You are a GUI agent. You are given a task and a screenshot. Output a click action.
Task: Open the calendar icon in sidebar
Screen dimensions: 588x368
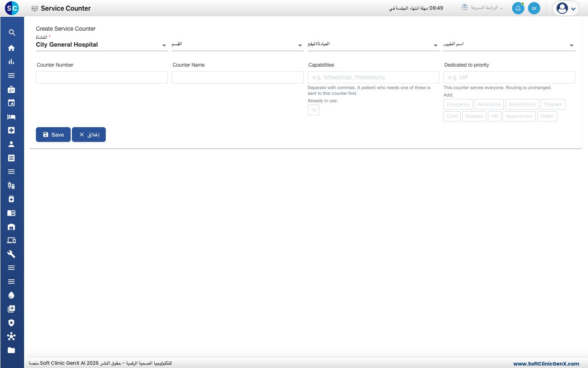pos(11,103)
